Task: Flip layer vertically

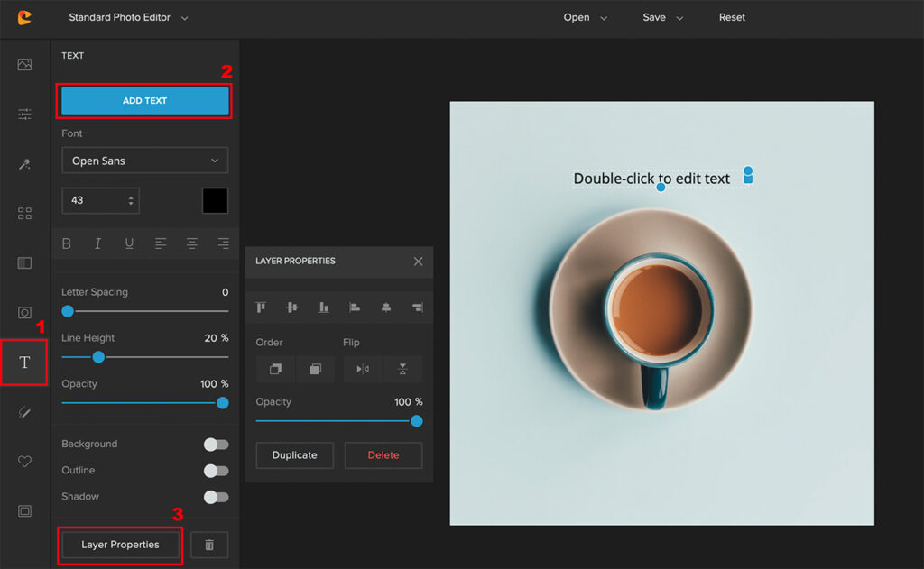Action: (403, 370)
